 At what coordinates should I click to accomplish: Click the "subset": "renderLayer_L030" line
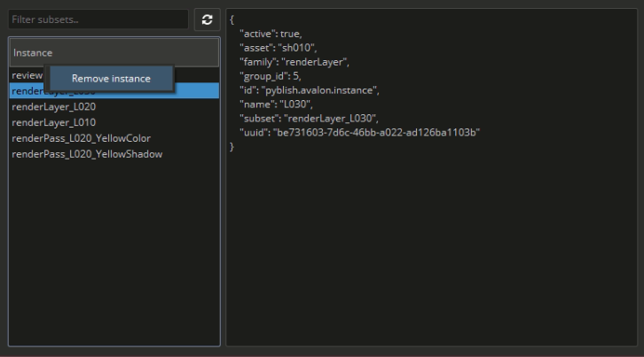pyautogui.click(x=309, y=118)
